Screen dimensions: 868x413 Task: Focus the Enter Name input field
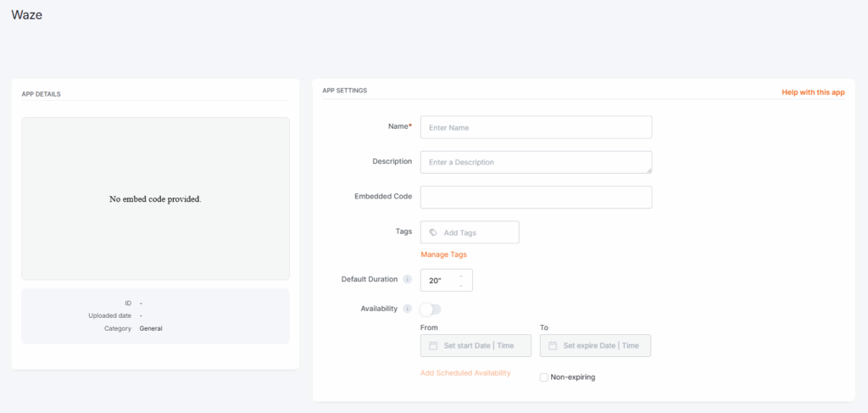[536, 127]
